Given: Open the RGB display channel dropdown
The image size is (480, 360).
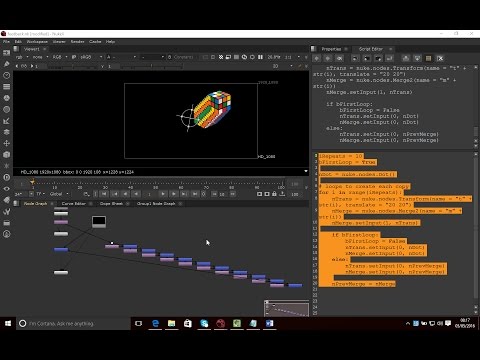Looking at the screenshot, I should (x=60, y=57).
